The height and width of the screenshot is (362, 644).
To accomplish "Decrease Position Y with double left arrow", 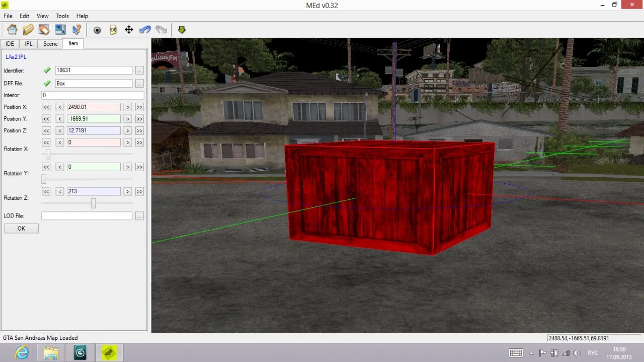I will (x=46, y=119).
